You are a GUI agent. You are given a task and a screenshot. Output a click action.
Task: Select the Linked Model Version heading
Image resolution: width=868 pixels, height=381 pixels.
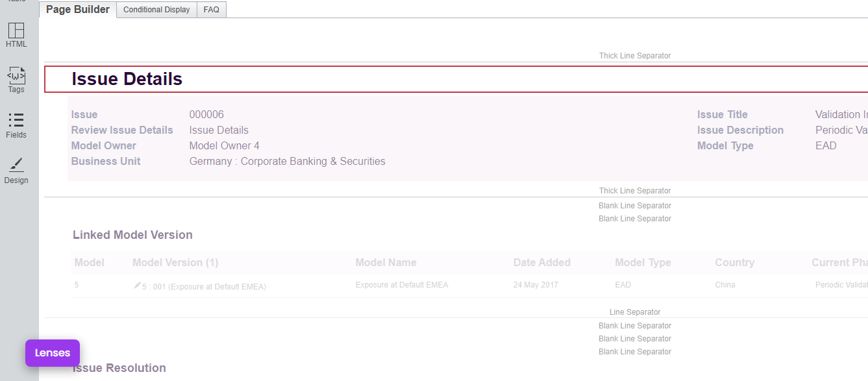click(x=132, y=235)
